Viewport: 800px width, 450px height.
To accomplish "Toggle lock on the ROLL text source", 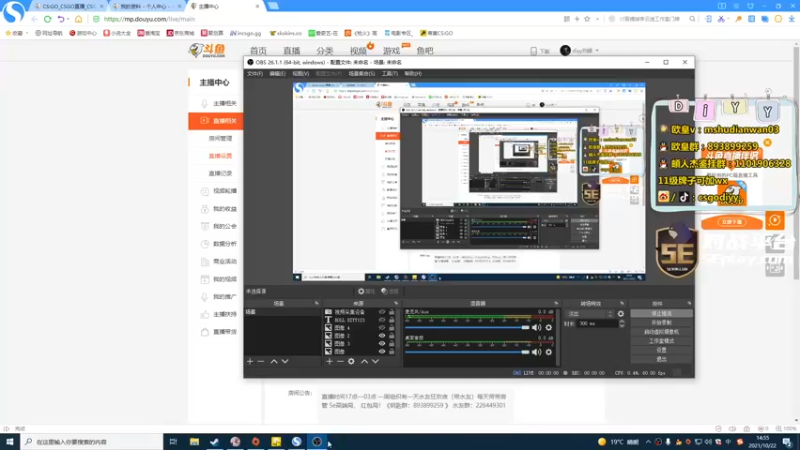I will pos(392,320).
